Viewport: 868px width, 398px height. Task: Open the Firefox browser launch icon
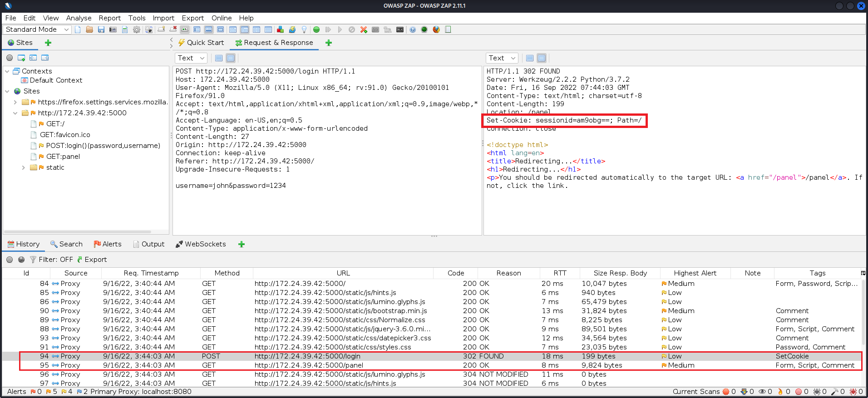tap(436, 29)
